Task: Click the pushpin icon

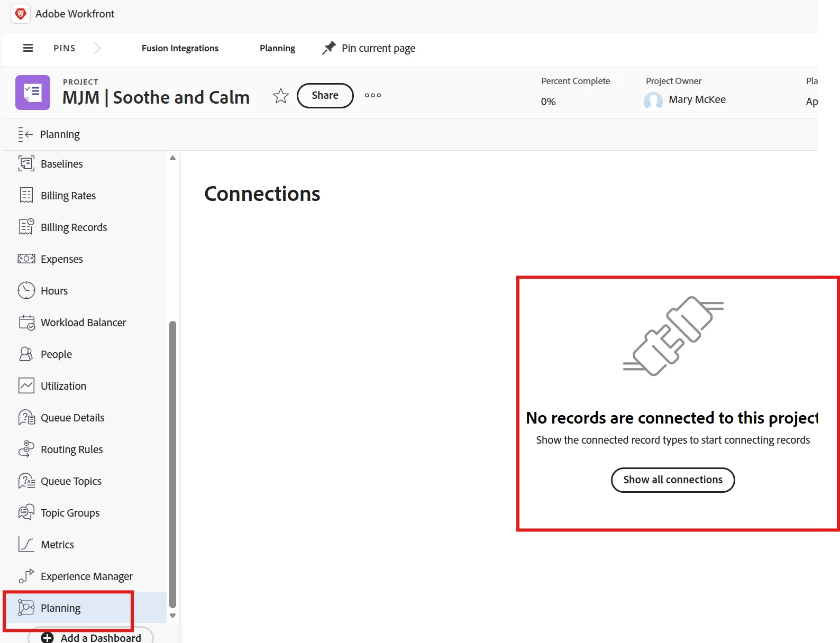Action: pos(329,48)
